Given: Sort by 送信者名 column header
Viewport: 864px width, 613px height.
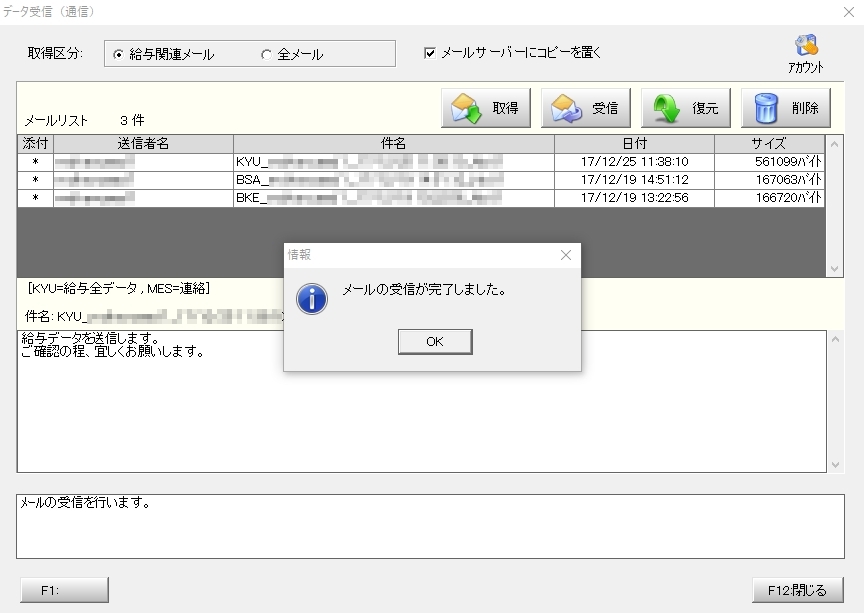Looking at the screenshot, I should (143, 144).
